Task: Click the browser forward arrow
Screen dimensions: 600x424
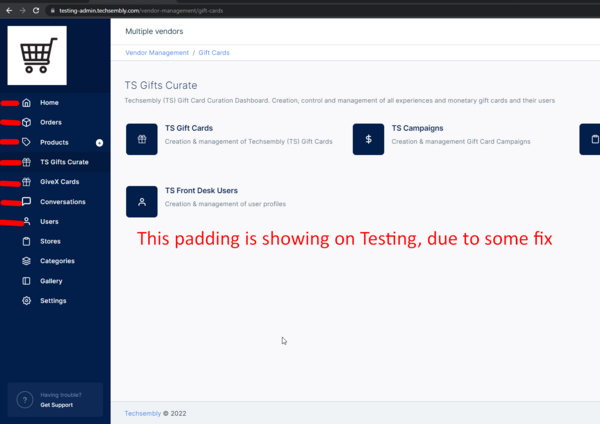Action: 23,11
